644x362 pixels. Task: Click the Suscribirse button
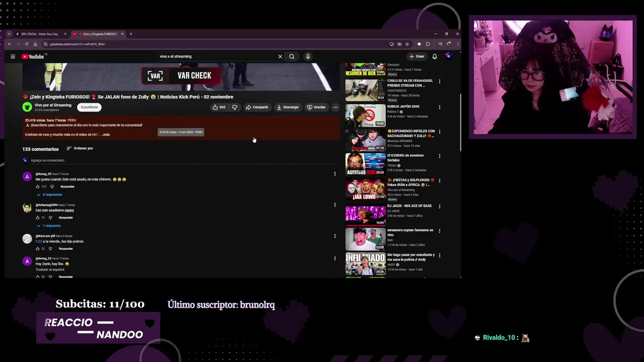click(x=89, y=107)
